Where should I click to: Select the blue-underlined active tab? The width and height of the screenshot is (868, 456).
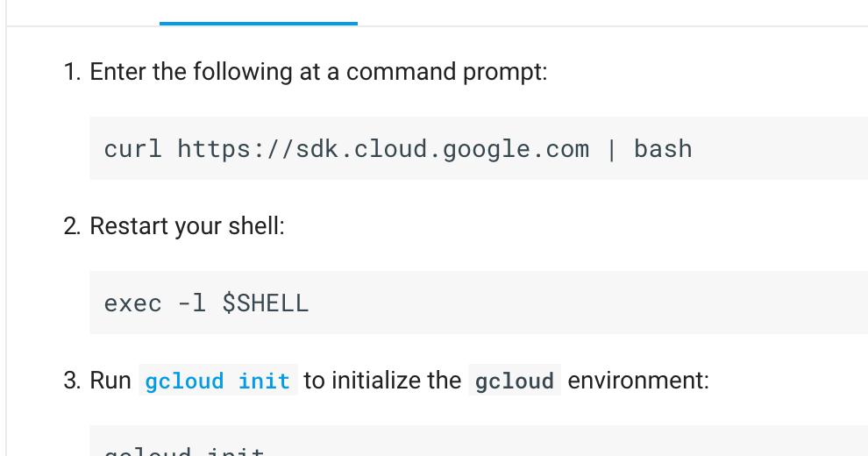(x=259, y=12)
